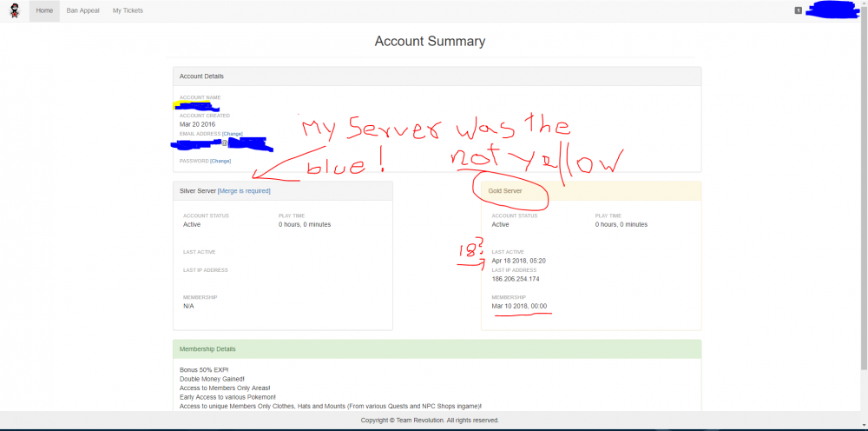Follow the Merge is required link
This screenshot has height=431, width=868.
tap(244, 190)
